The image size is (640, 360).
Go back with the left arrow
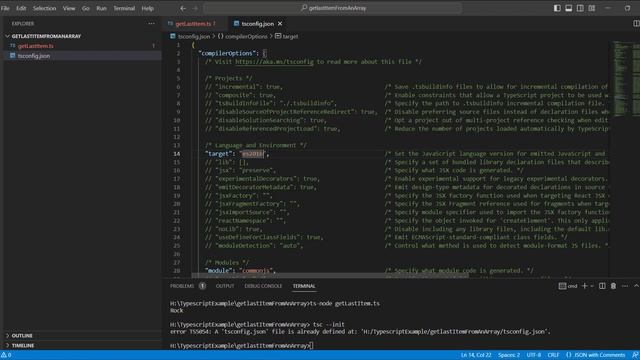tap(183, 8)
